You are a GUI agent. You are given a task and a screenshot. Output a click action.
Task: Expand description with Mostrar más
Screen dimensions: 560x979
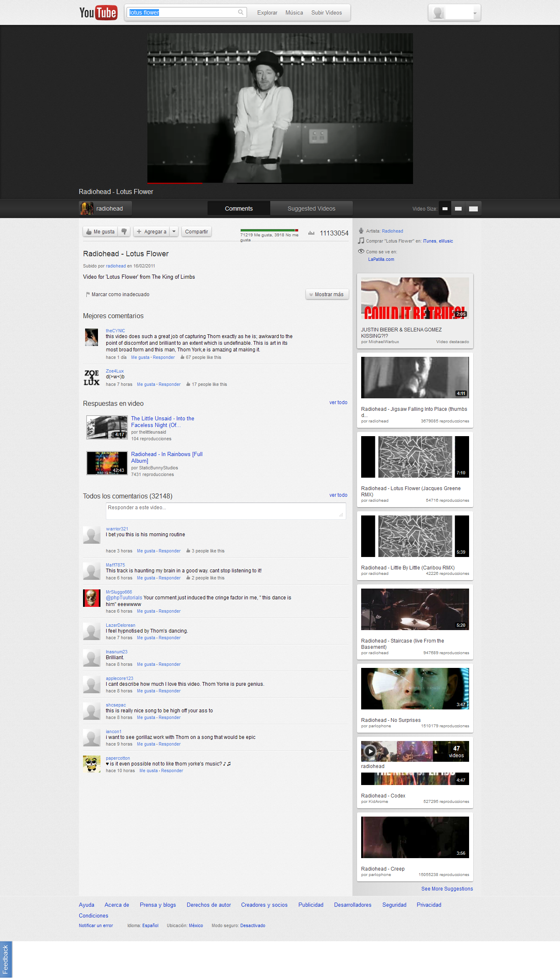click(x=327, y=294)
